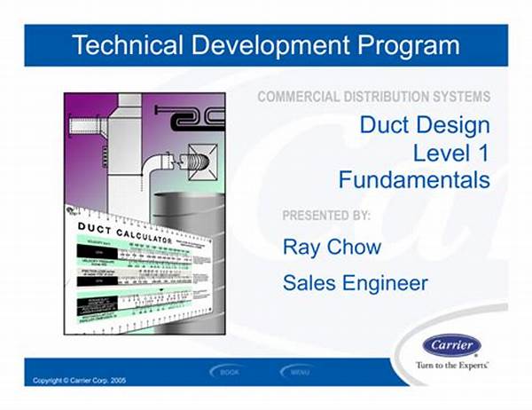Click the BOOK button in footer

click(x=229, y=371)
